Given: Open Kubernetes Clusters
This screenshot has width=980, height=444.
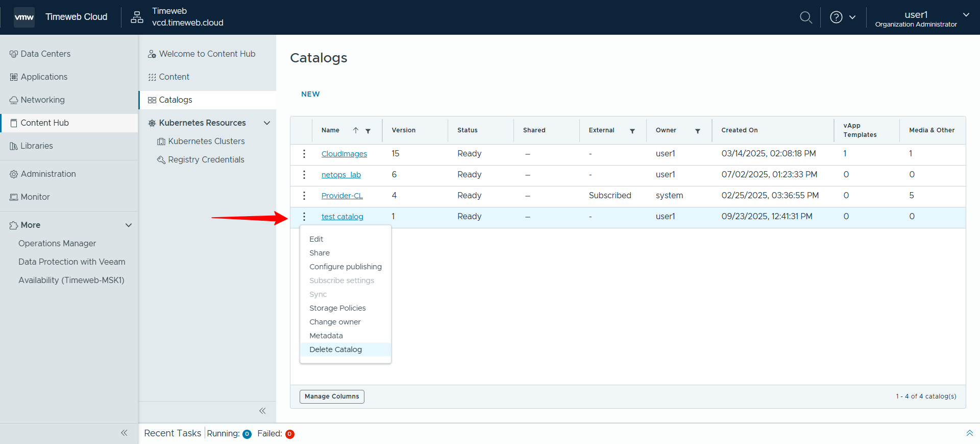Looking at the screenshot, I should point(206,142).
